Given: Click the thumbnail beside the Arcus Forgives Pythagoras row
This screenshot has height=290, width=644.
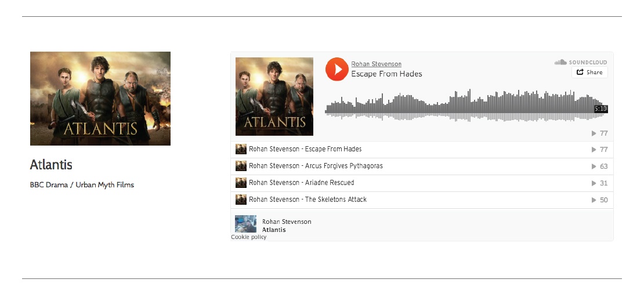Looking at the screenshot, I should [x=241, y=166].
